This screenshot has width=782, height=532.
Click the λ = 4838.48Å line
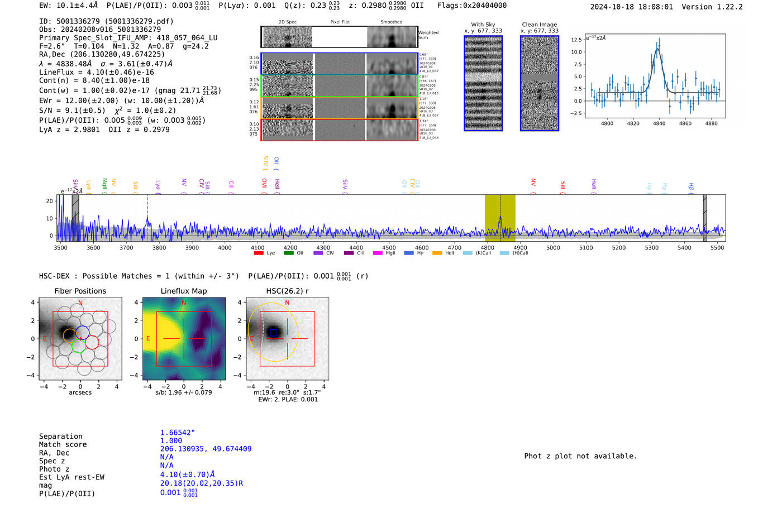(106, 64)
